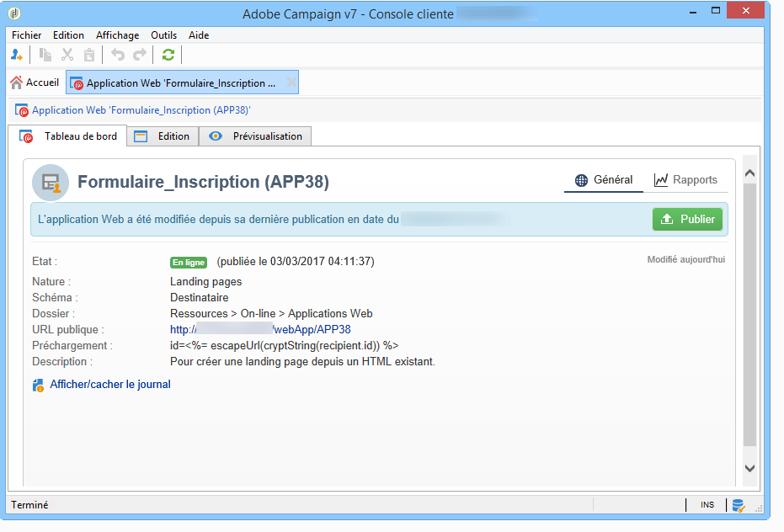Click the INS indicator in status bar

707,505
